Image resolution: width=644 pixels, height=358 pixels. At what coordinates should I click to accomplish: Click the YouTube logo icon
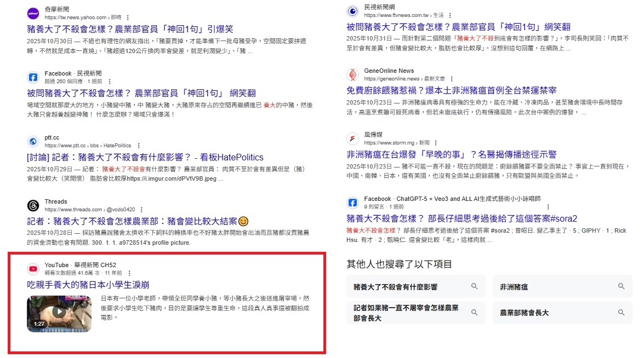[x=33, y=269]
